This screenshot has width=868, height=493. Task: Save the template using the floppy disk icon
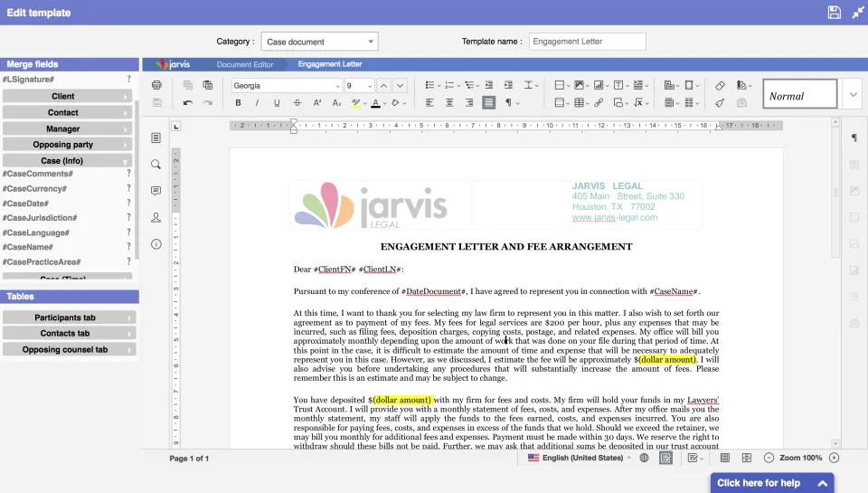pyautogui.click(x=835, y=12)
